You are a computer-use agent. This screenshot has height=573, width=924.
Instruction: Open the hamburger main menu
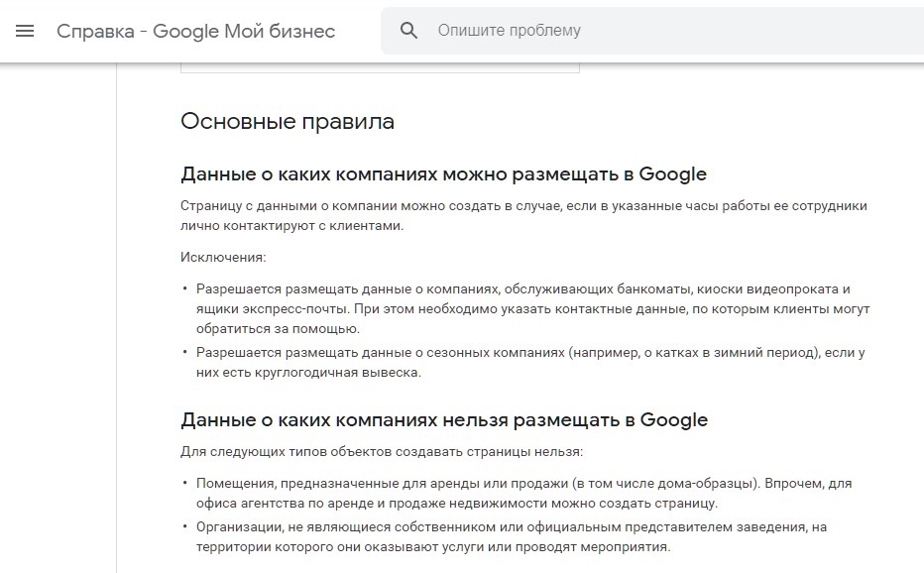pyautogui.click(x=25, y=31)
